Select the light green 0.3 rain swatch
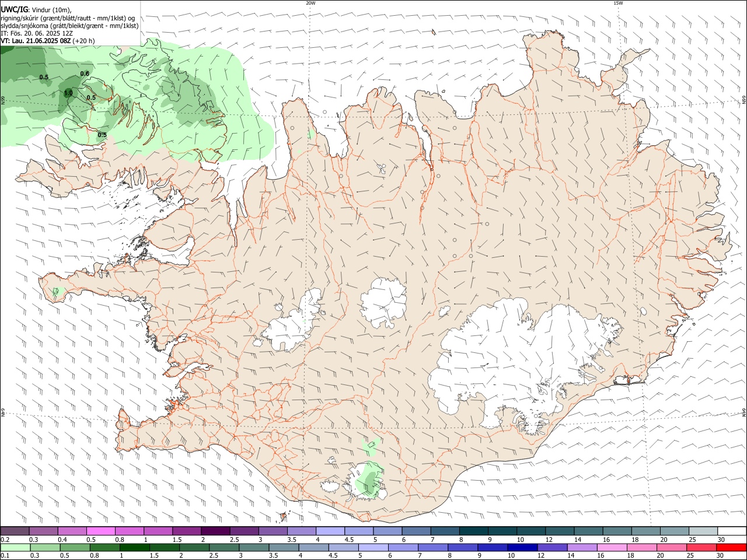Screen dimensions: 747x560 click(45, 547)
